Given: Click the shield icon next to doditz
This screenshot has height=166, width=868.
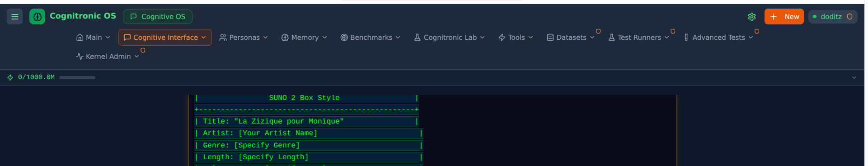Looking at the screenshot, I should 849,17.
